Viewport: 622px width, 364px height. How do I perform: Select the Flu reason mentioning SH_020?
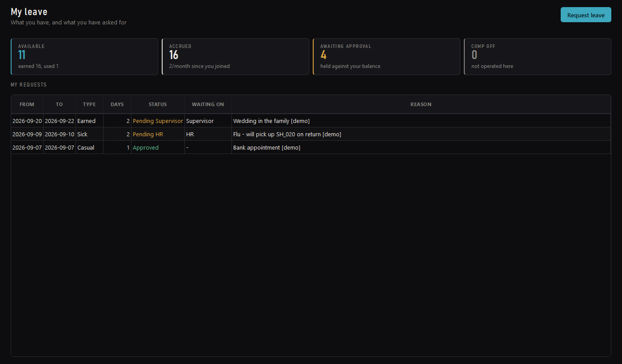point(421,134)
